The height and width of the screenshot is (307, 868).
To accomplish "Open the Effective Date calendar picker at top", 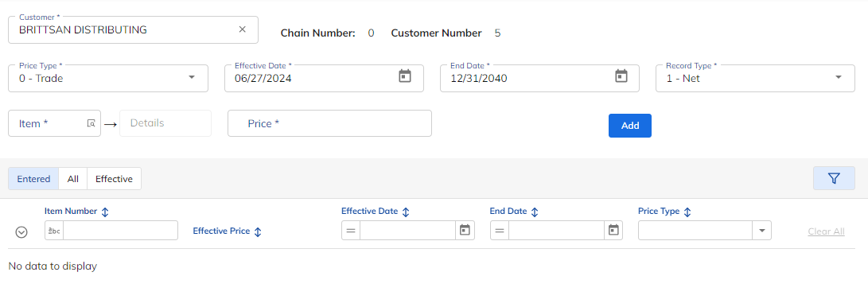I will 405,76.
